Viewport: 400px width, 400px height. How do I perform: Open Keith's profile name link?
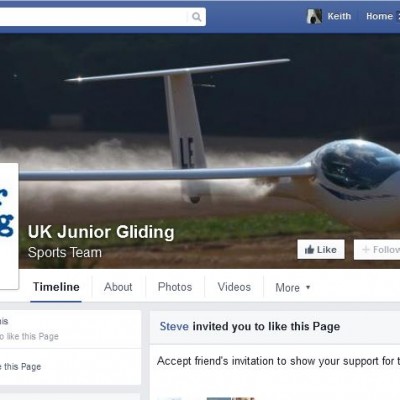point(339,16)
